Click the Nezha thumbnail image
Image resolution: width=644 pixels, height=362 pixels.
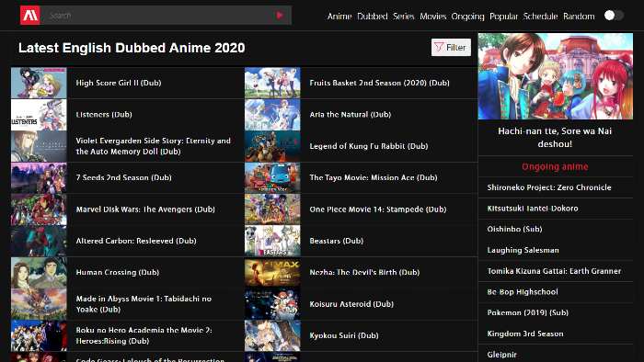[x=272, y=272]
